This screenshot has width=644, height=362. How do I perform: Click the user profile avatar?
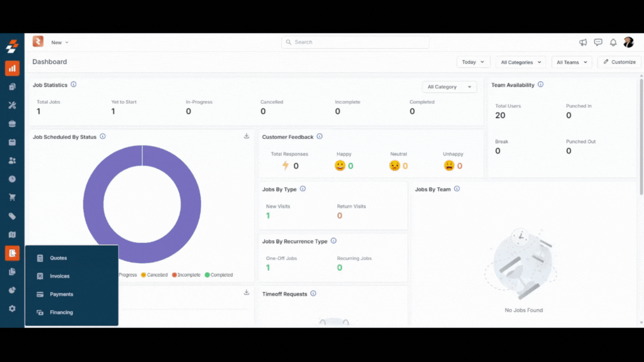[628, 42]
